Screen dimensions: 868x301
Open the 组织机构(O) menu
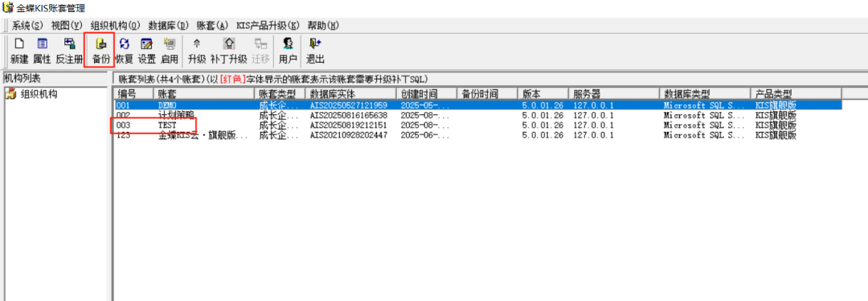(x=116, y=26)
